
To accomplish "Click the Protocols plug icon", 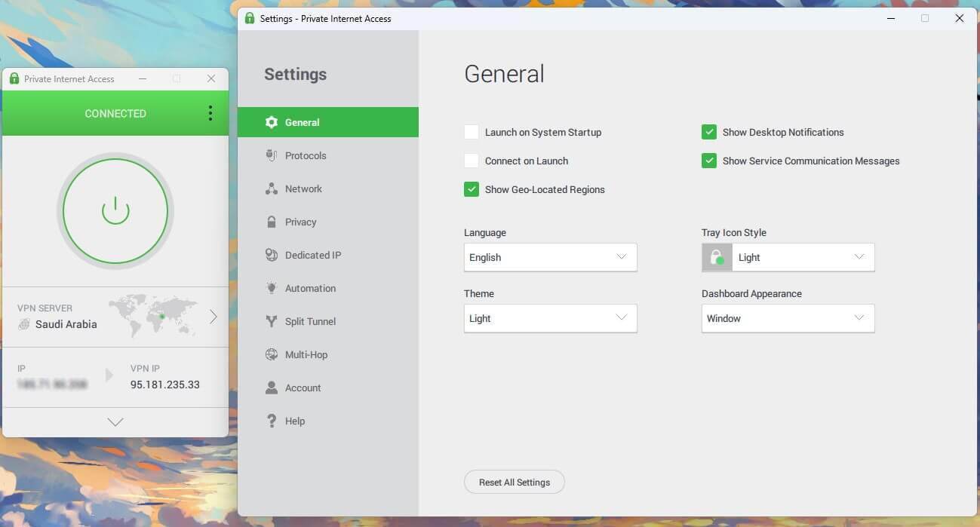I will click(x=272, y=155).
